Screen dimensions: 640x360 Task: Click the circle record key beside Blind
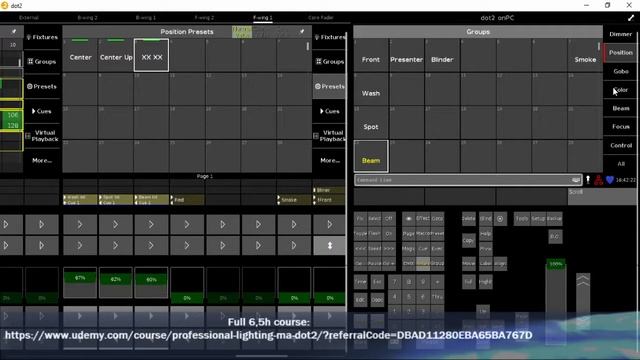coord(500,219)
